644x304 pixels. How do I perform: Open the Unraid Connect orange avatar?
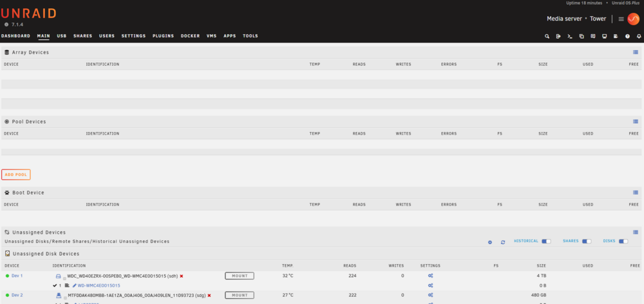(634, 19)
